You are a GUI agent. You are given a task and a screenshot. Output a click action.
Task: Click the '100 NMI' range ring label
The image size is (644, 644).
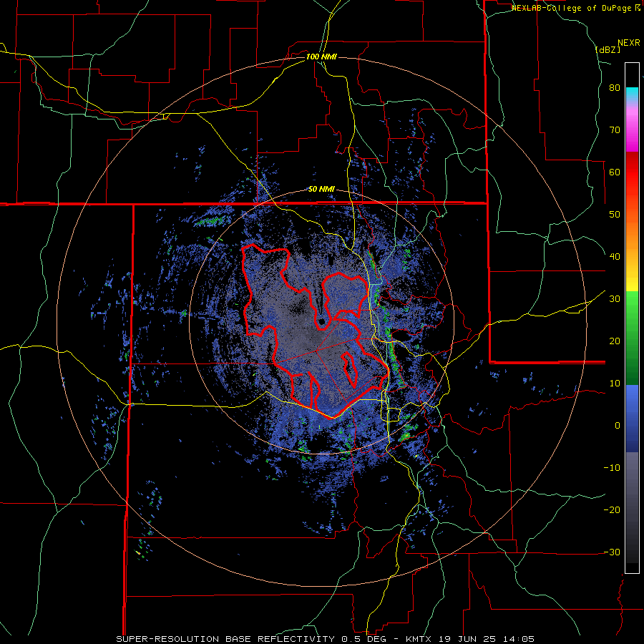[x=321, y=57]
